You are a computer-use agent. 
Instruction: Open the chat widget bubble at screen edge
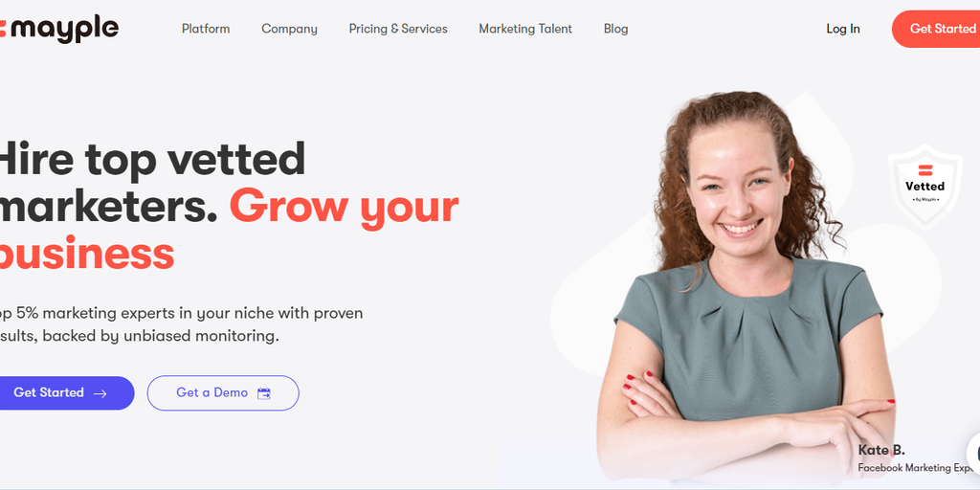973,453
